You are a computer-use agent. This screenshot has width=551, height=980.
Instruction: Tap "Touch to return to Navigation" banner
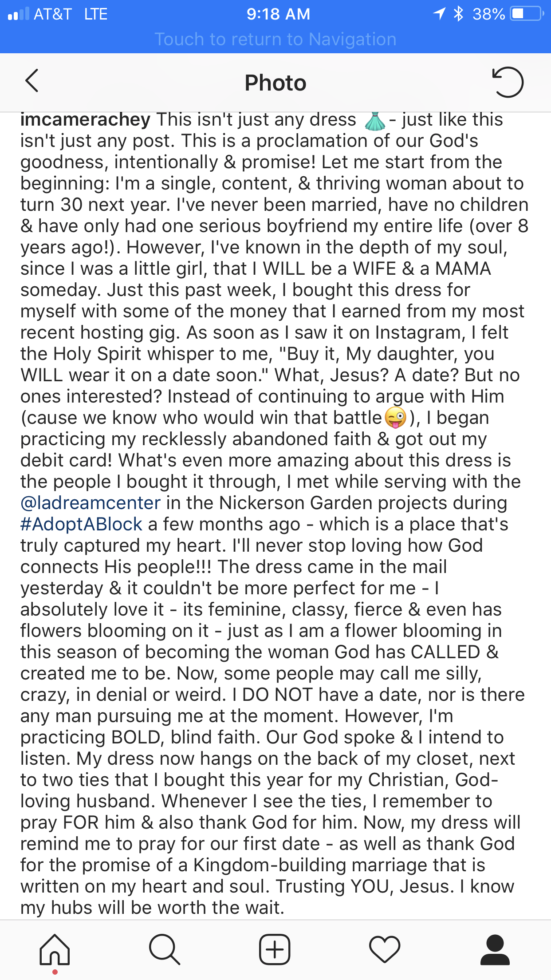tap(275, 40)
